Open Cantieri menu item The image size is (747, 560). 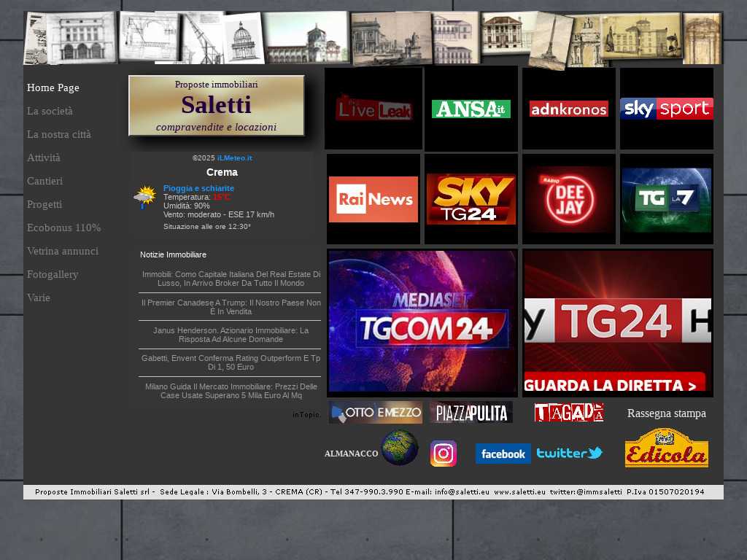tap(44, 181)
